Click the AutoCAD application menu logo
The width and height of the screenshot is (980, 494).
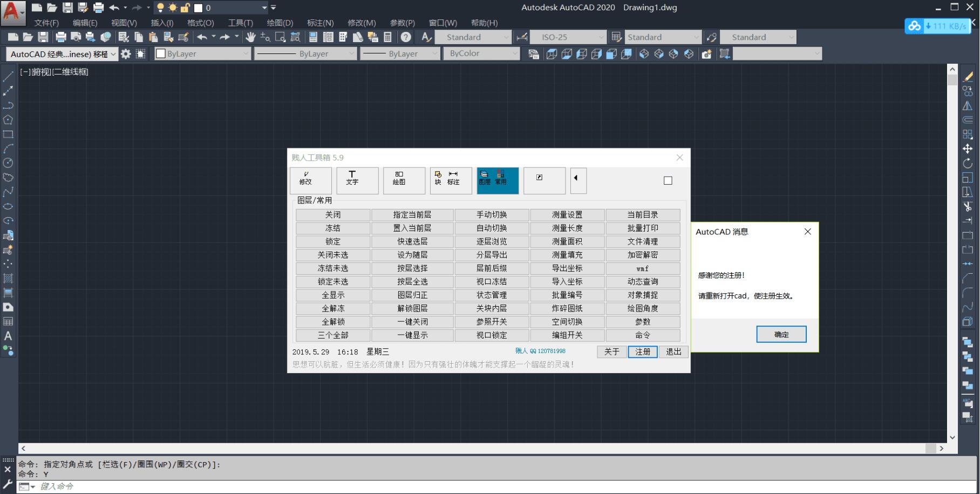click(13, 13)
